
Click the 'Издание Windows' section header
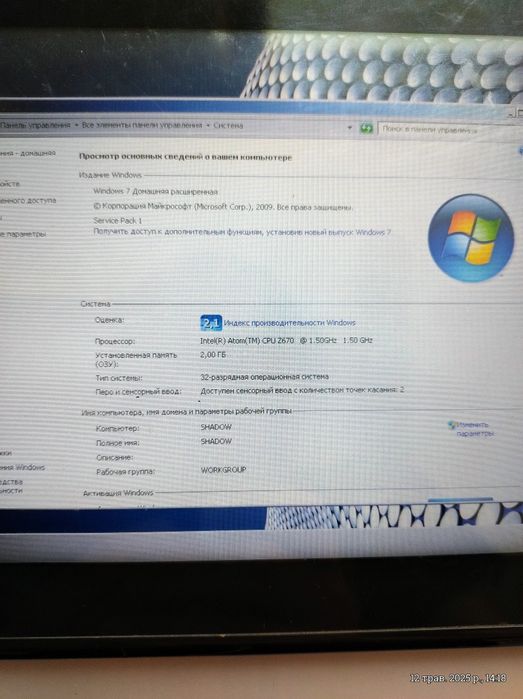[x=110, y=175]
